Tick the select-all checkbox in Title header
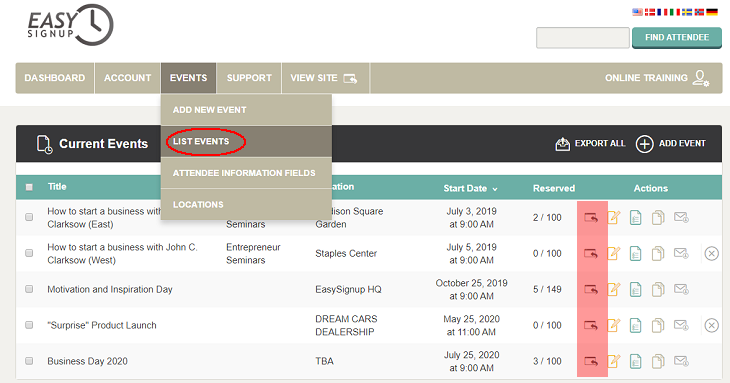730x383 pixels. 29,187
